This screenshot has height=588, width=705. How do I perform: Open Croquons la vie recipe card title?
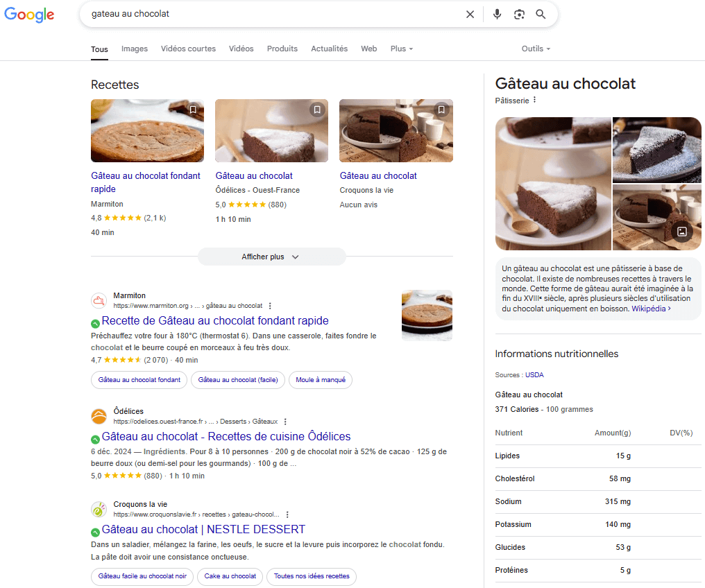click(x=378, y=175)
